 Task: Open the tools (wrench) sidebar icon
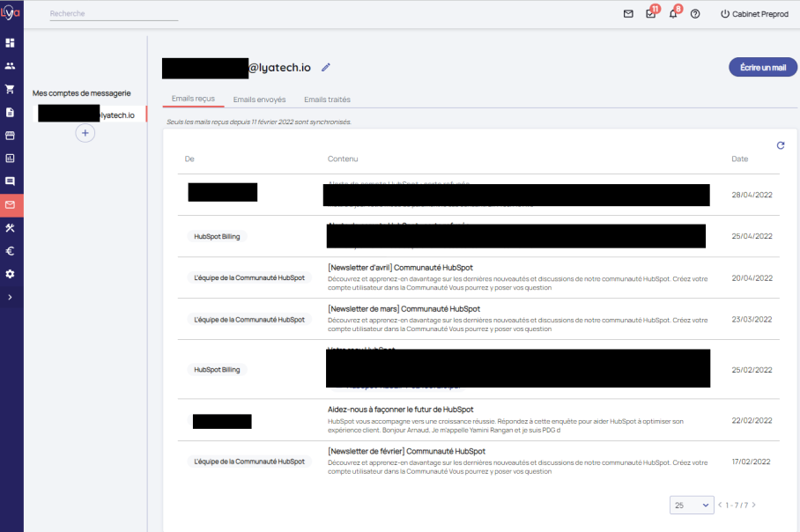coord(11,228)
